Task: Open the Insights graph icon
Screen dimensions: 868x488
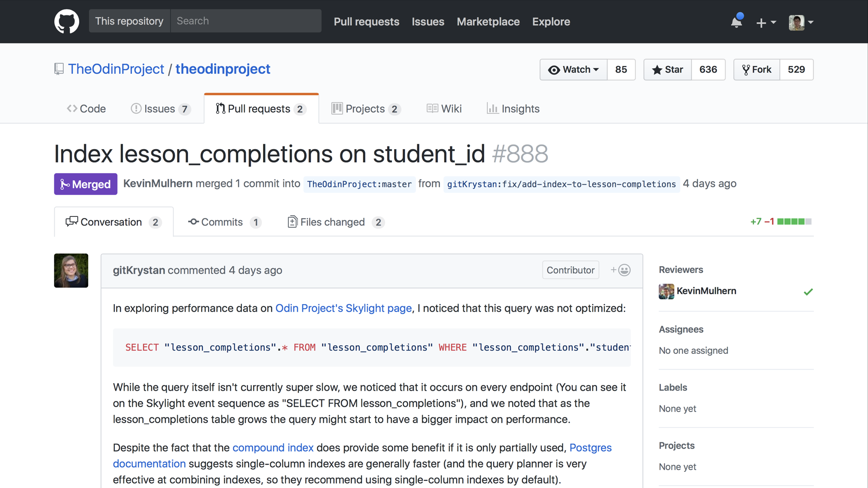Action: tap(493, 108)
